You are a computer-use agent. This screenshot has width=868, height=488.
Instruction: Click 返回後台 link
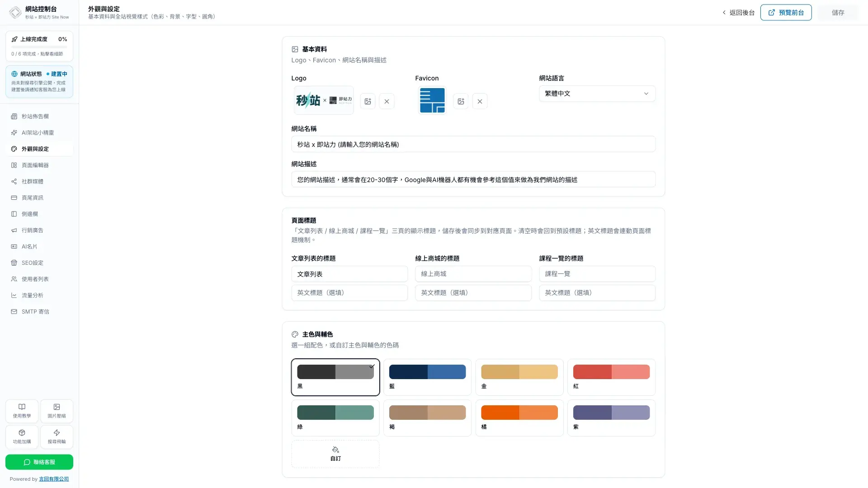[738, 13]
